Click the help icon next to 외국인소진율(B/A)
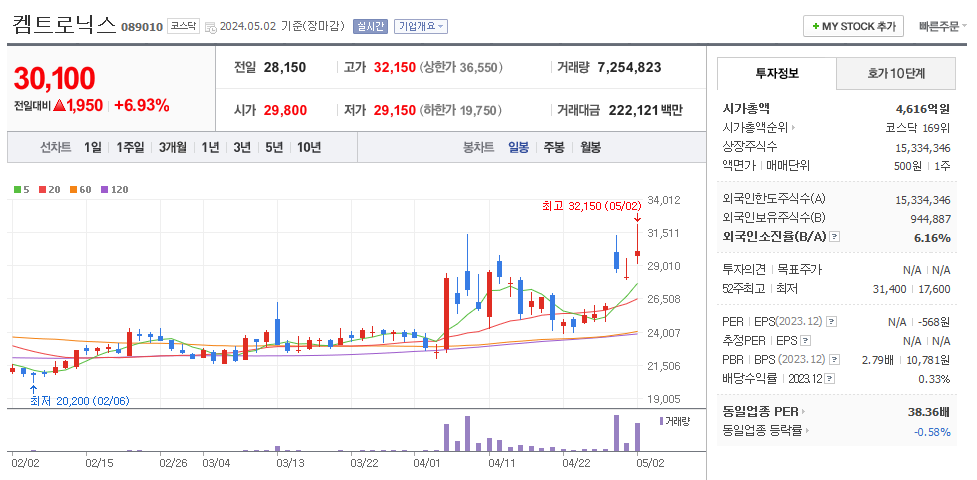 pos(836,238)
